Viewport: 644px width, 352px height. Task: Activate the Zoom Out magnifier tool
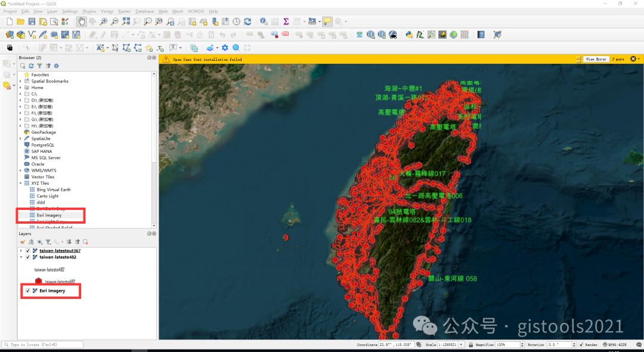(x=115, y=21)
